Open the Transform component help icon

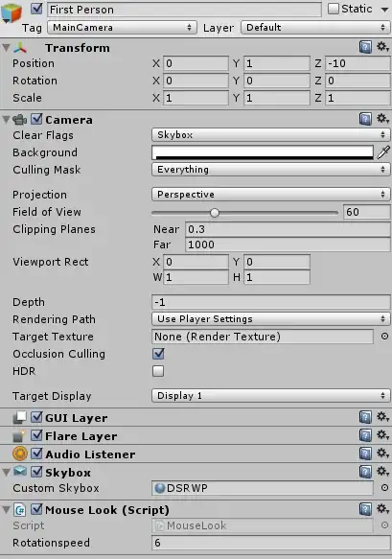pyautogui.click(x=365, y=47)
